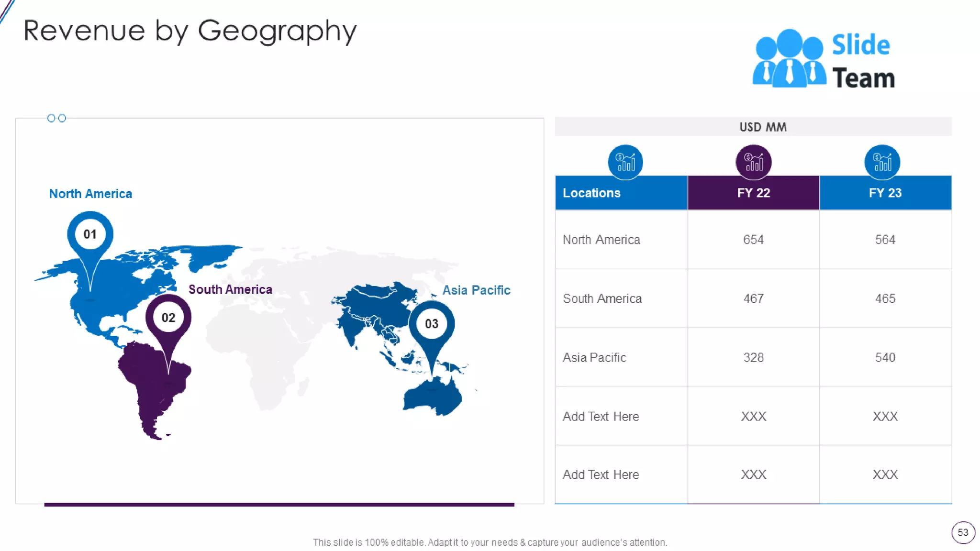This screenshot has width=980, height=551.
Task: Click the South America label on map
Action: (230, 289)
